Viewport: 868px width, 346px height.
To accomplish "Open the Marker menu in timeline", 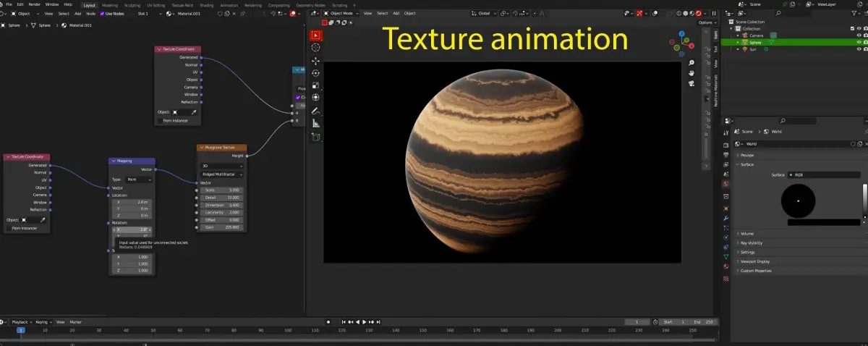I will 75,322.
